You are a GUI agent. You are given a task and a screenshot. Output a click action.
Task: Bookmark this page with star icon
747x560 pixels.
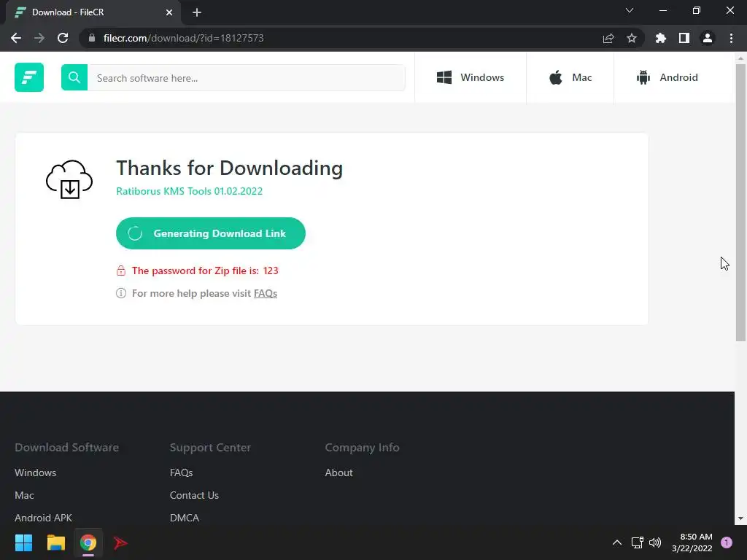click(632, 38)
